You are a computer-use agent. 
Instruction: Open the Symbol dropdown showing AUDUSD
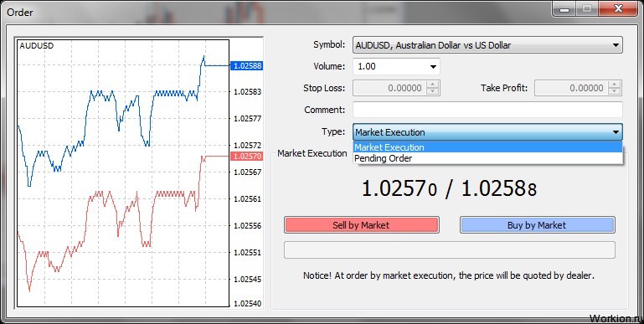pyautogui.click(x=487, y=44)
